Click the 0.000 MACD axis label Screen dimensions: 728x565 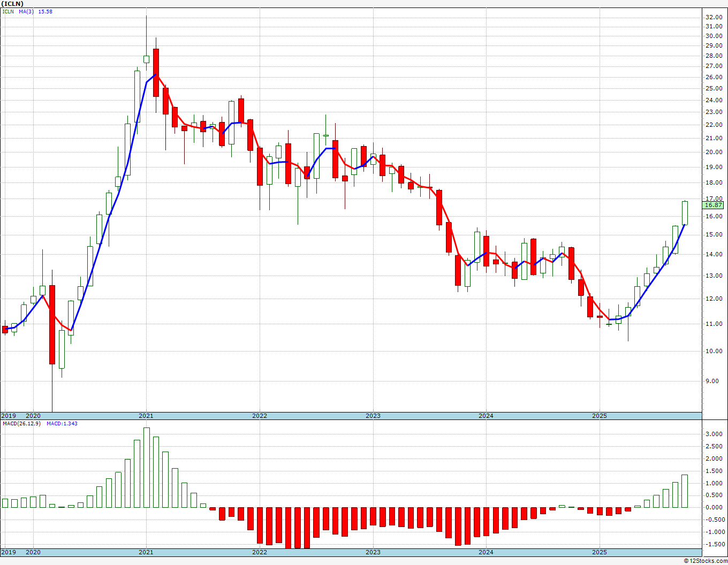click(714, 507)
